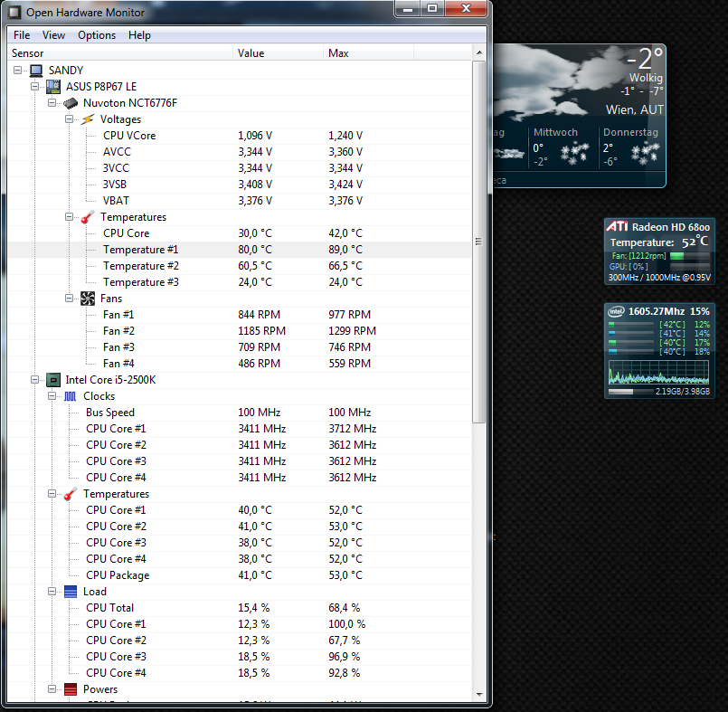Click the ATI logo in the Radeon gadget

(x=617, y=226)
